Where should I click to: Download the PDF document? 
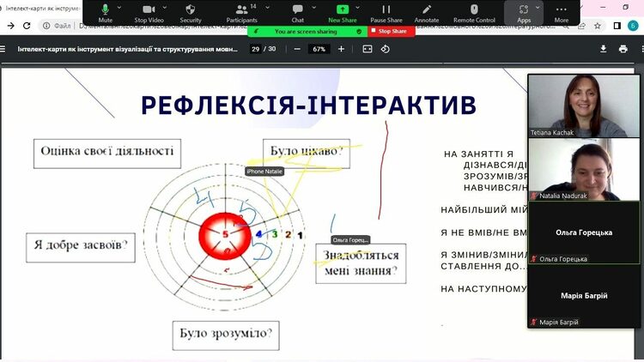pyautogui.click(x=603, y=49)
